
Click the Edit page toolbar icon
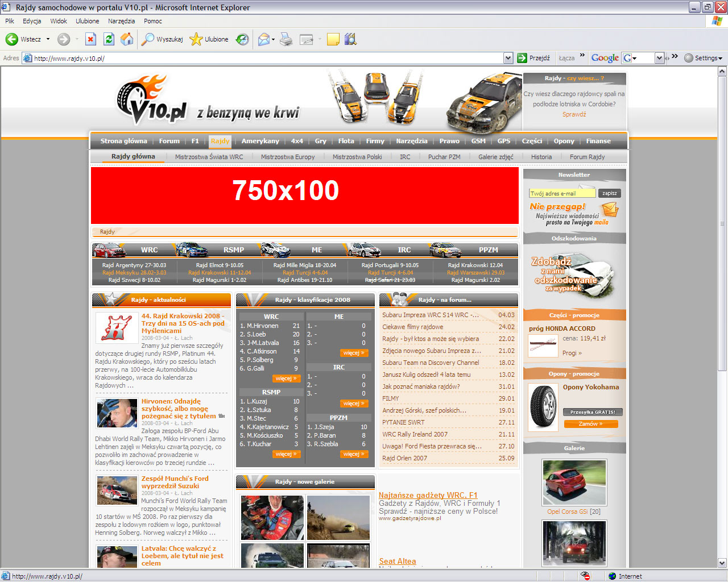click(307, 39)
